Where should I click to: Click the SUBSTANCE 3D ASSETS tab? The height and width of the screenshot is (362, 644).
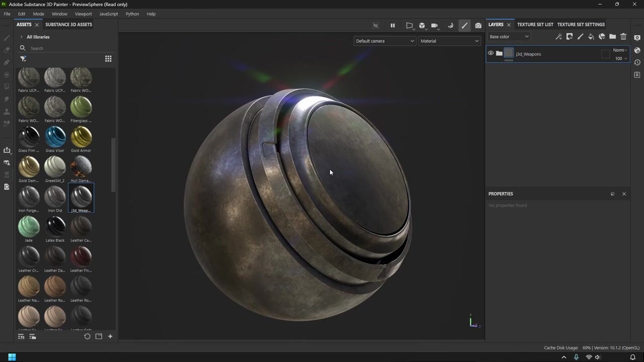pos(68,24)
